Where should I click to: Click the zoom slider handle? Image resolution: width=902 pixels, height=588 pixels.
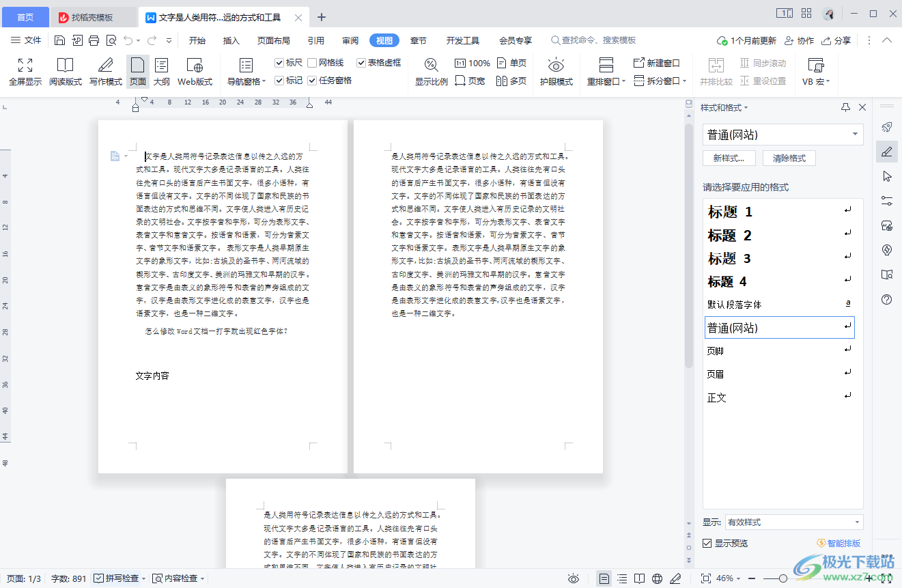pos(783,578)
